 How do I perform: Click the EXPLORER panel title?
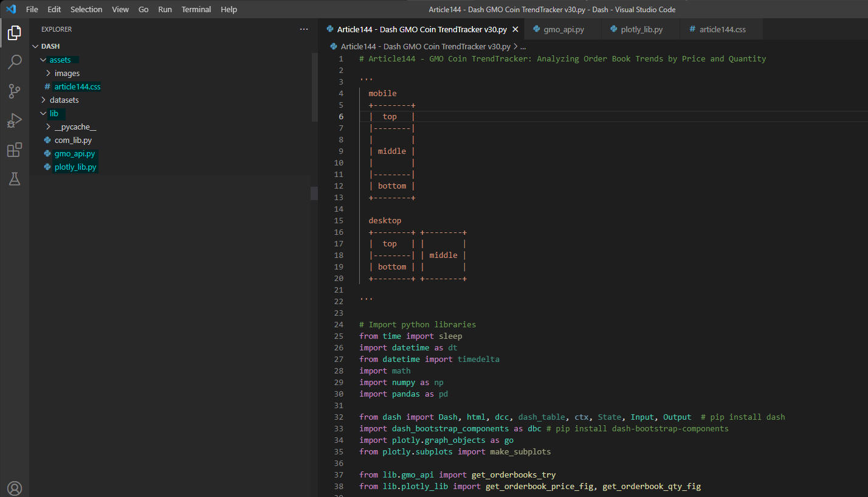57,29
